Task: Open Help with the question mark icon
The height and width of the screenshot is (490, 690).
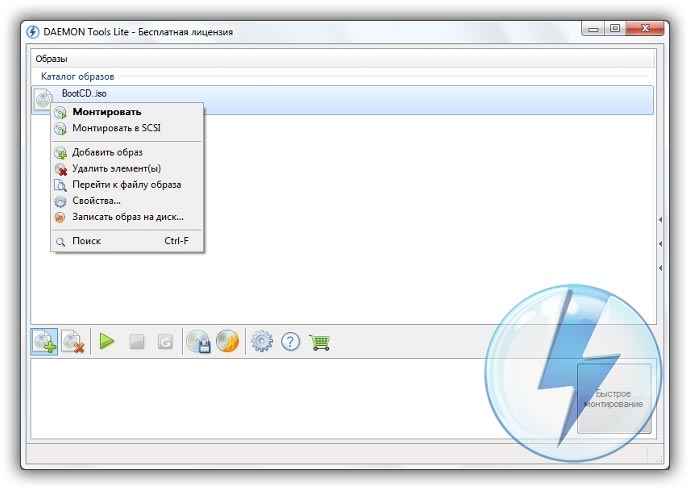Action: click(290, 341)
